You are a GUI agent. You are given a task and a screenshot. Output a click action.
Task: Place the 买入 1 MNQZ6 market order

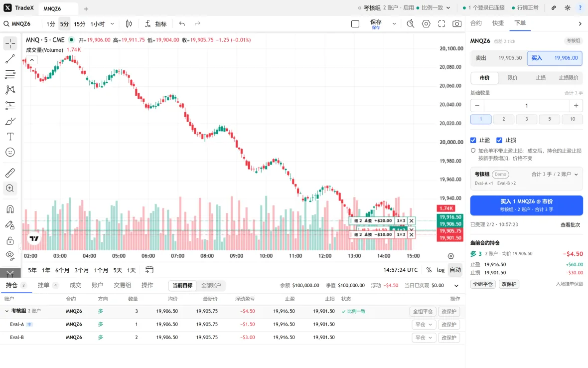527,205
